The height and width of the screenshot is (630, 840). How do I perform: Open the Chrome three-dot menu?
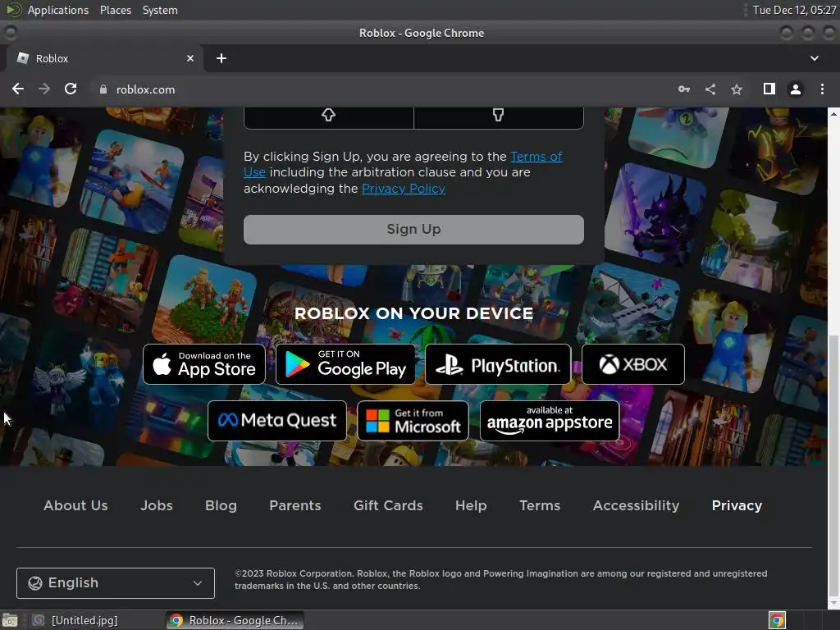point(822,89)
